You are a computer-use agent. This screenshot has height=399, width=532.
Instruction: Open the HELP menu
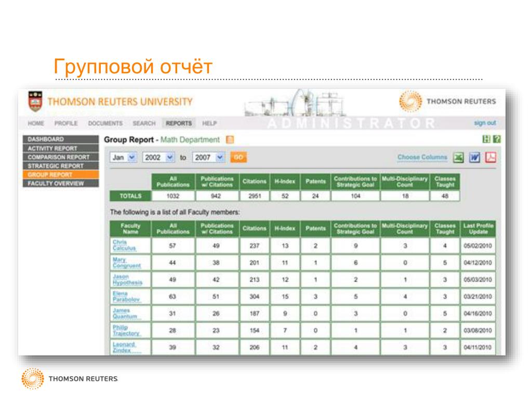tap(209, 123)
